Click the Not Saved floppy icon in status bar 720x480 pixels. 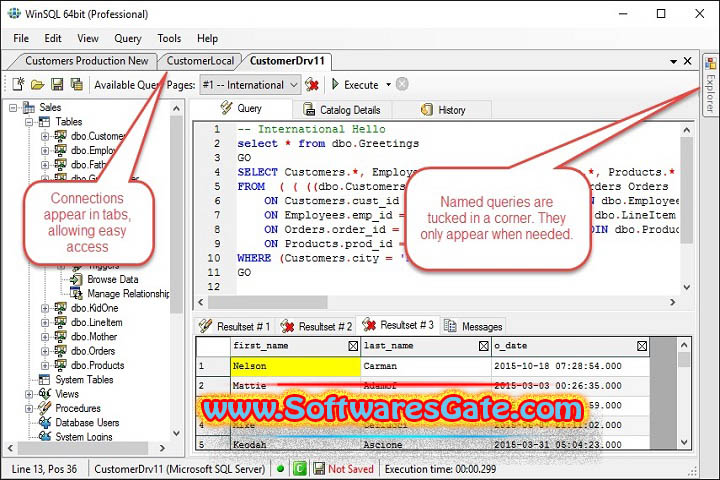319,469
